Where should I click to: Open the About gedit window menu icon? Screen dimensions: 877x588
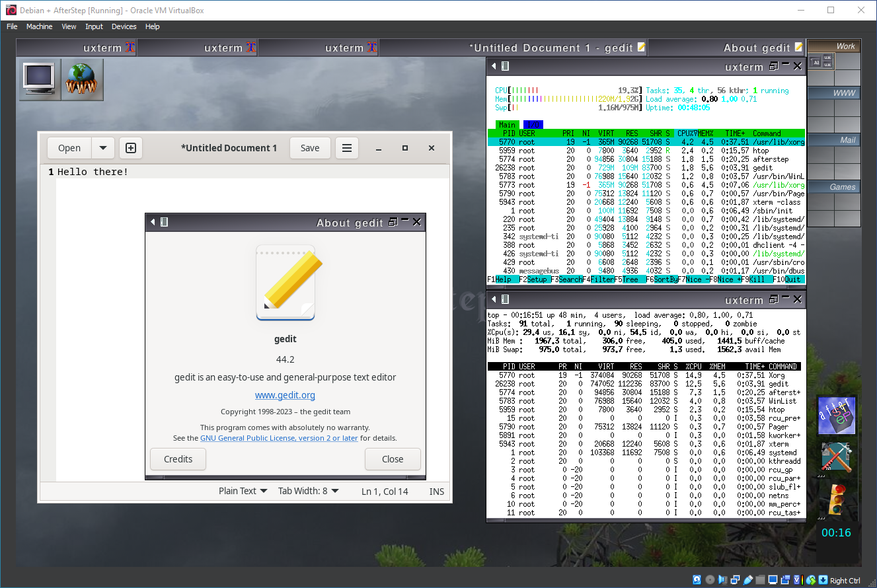coord(164,223)
